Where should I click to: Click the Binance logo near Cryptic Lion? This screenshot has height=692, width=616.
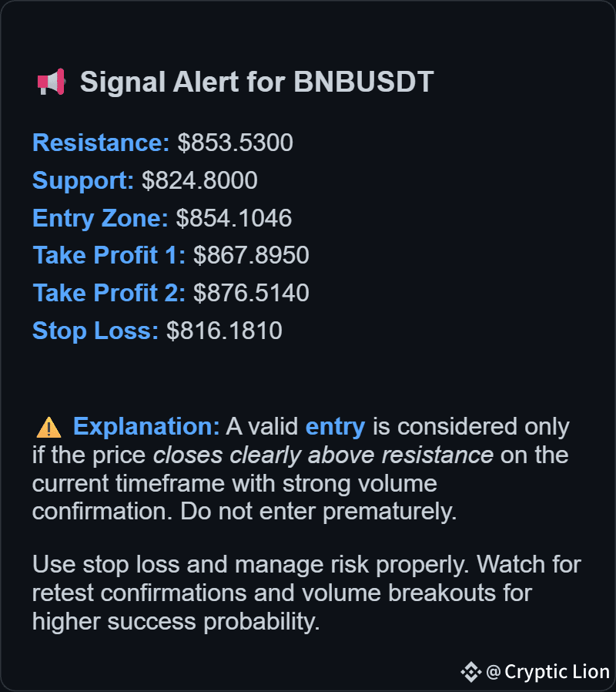471,672
